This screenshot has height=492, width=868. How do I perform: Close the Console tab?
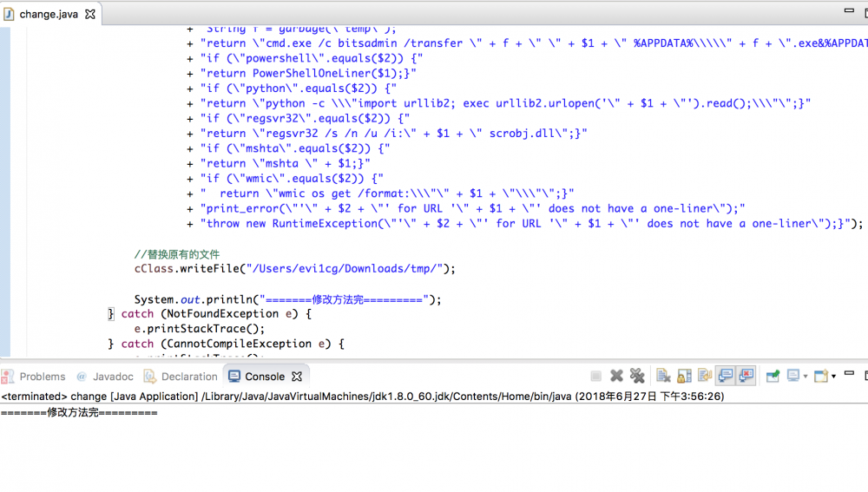point(297,377)
